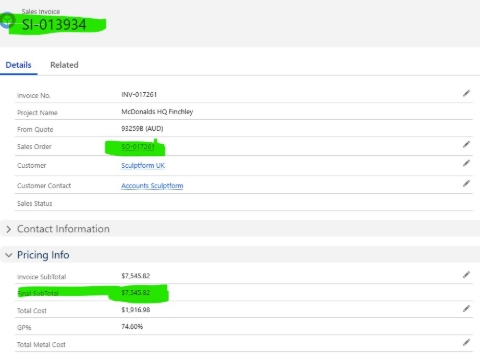
Task: Click the Invoice No. label
Action: [34, 96]
